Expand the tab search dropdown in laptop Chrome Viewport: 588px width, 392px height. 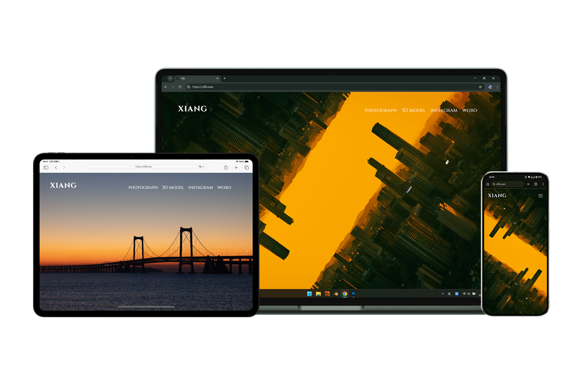(x=170, y=78)
